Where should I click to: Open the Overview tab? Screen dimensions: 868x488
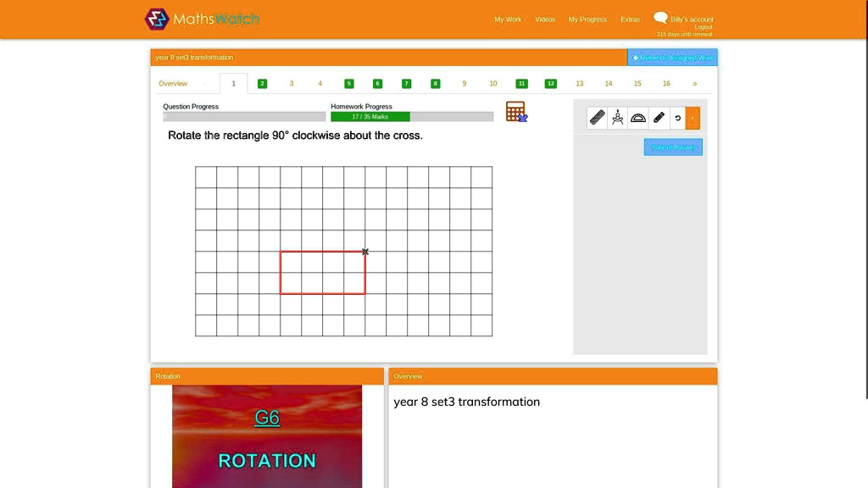pos(172,83)
